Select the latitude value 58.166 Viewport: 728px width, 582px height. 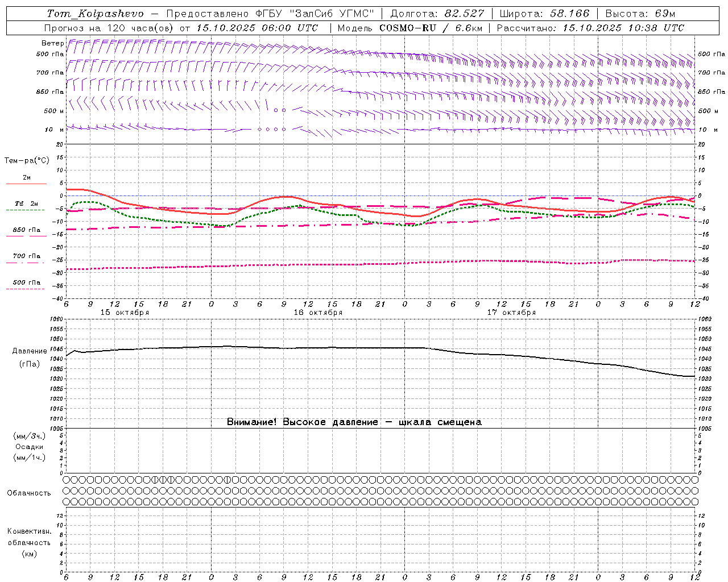click(x=569, y=14)
